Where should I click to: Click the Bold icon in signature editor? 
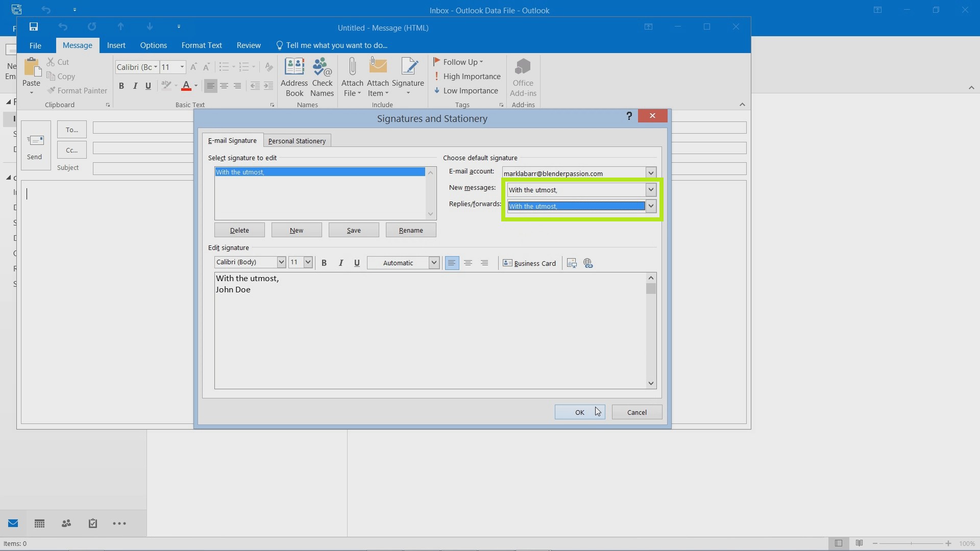(x=324, y=262)
